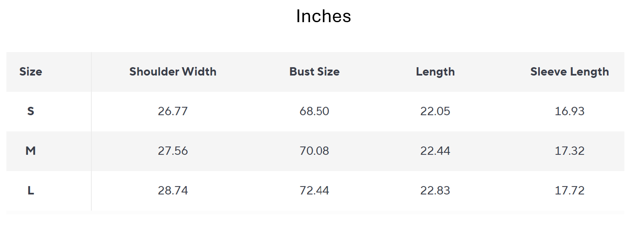Click the Shoulder Width column header
Viewport: 644px width, 230px height.
click(173, 72)
